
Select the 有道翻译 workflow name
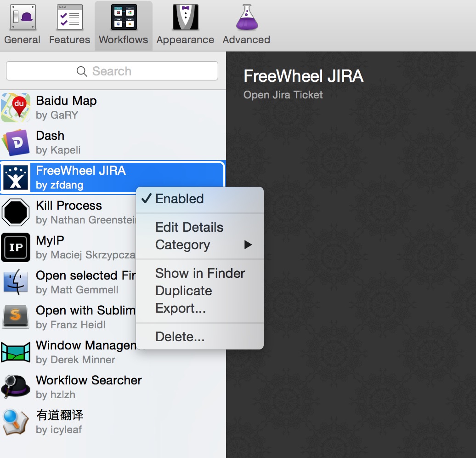point(60,415)
